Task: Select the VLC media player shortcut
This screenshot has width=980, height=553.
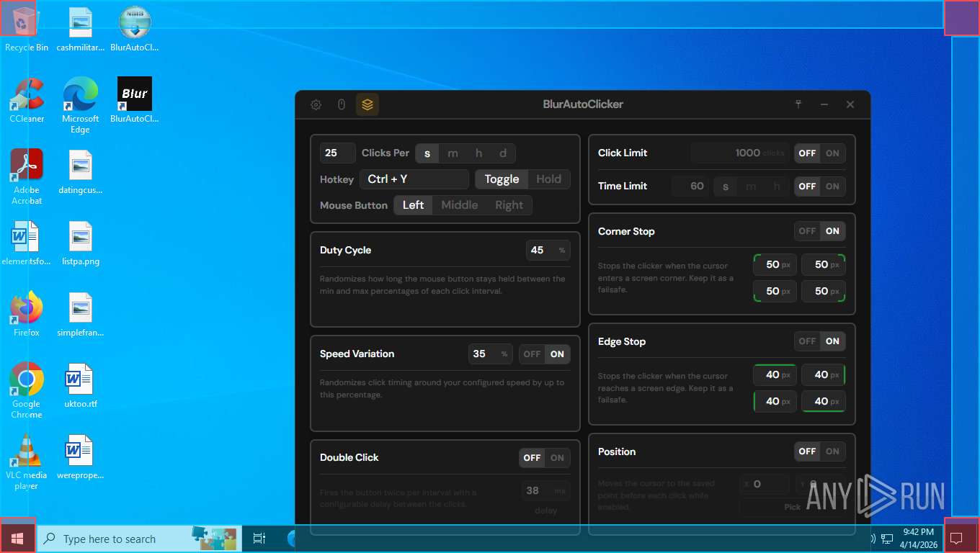Action: click(27, 462)
